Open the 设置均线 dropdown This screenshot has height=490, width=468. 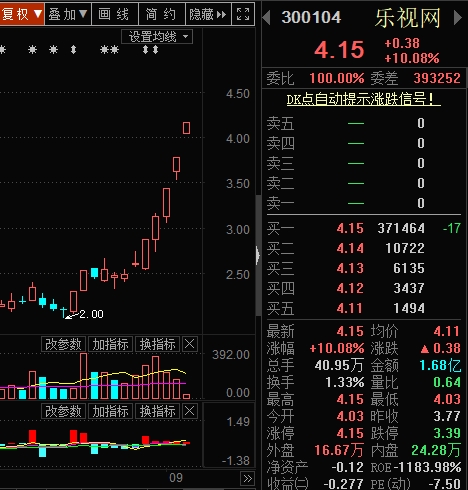click(157, 37)
